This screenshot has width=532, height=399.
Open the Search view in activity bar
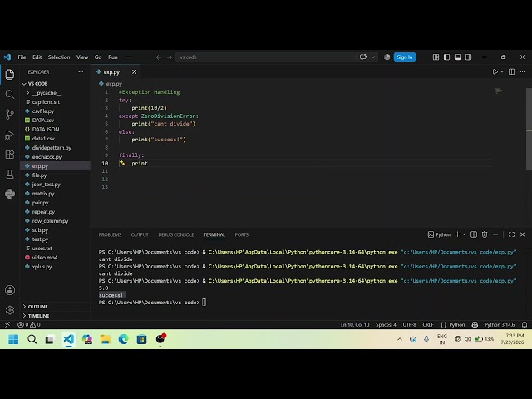tap(10, 94)
